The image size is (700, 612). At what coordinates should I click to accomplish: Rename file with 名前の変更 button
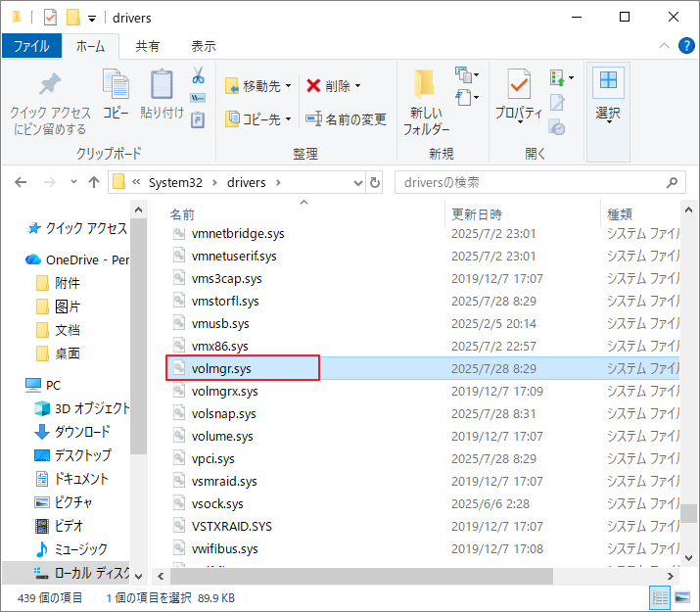tap(346, 119)
